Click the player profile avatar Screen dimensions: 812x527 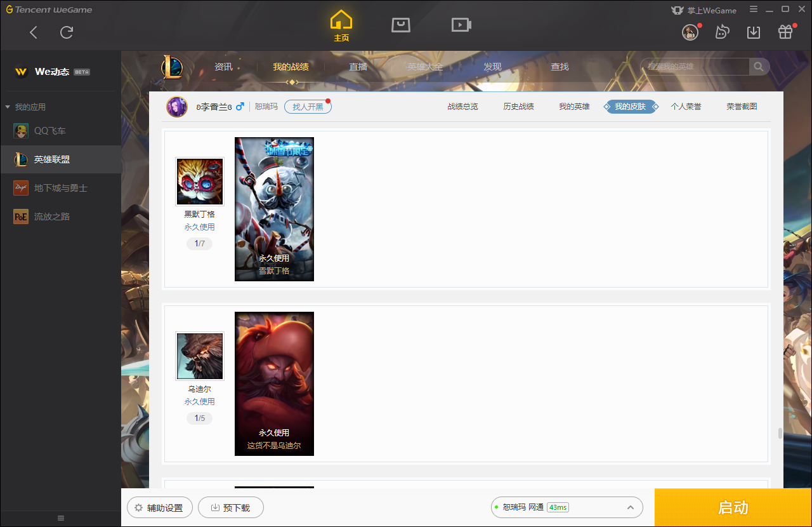177,107
